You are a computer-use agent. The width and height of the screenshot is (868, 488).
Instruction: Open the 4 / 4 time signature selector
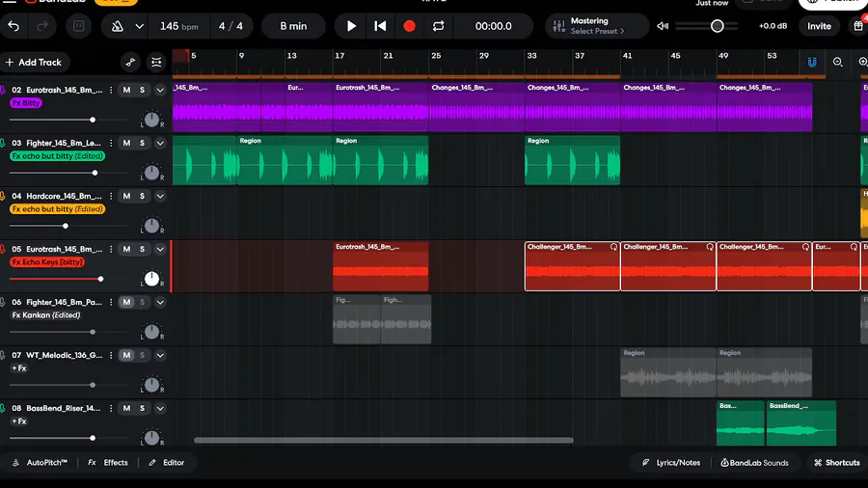(231, 26)
